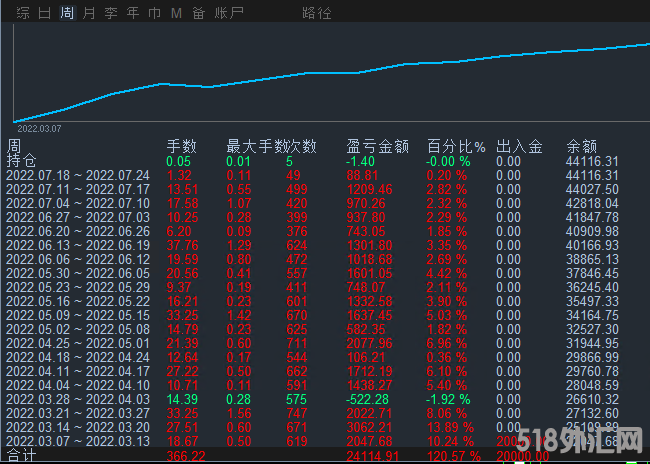Switch to the 综 summary tab
The image size is (650, 464).
coord(23,13)
